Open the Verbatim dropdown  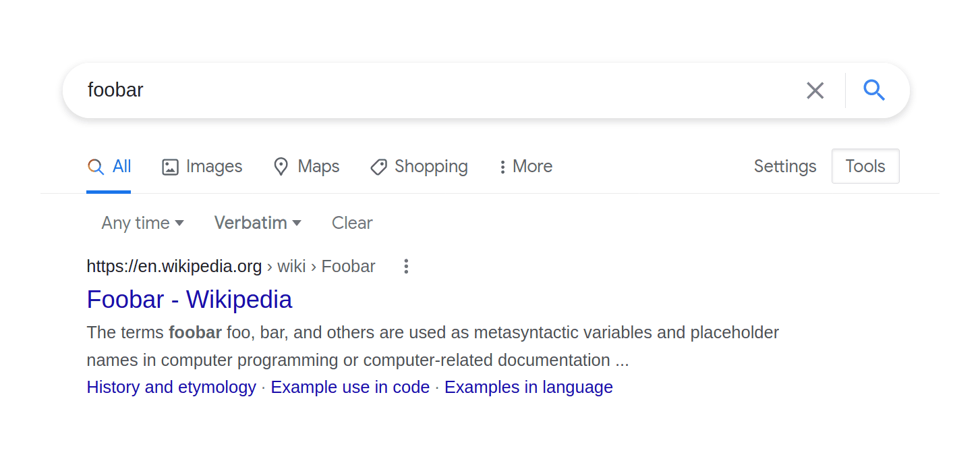[257, 223]
